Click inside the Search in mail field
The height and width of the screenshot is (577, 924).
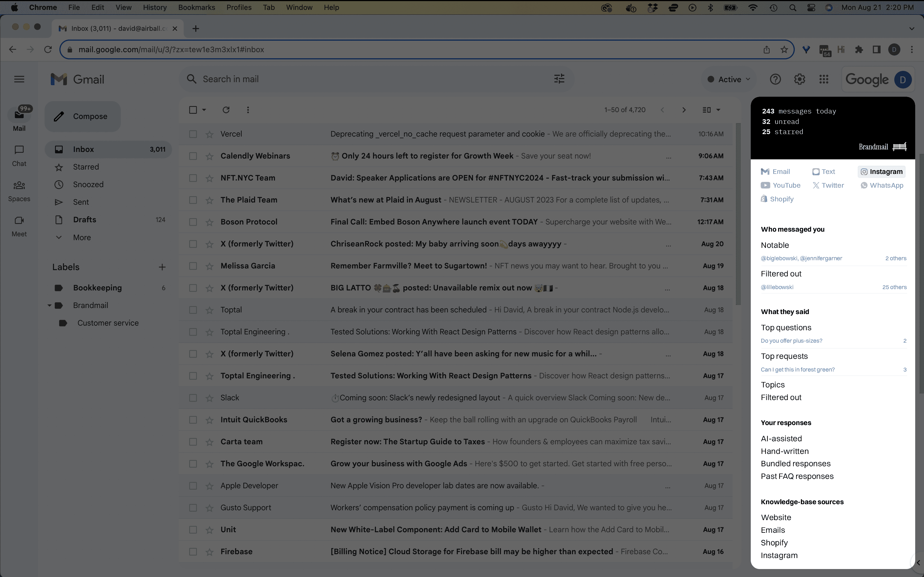point(267,79)
